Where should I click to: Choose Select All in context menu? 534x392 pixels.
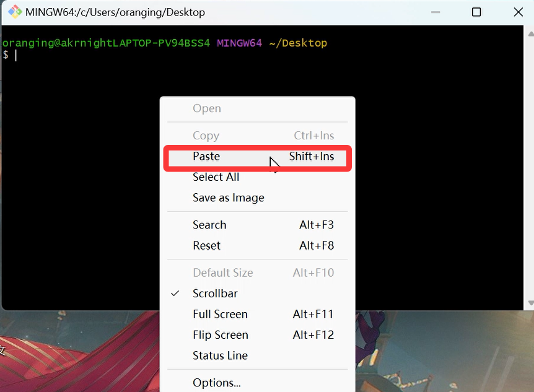pos(258,177)
